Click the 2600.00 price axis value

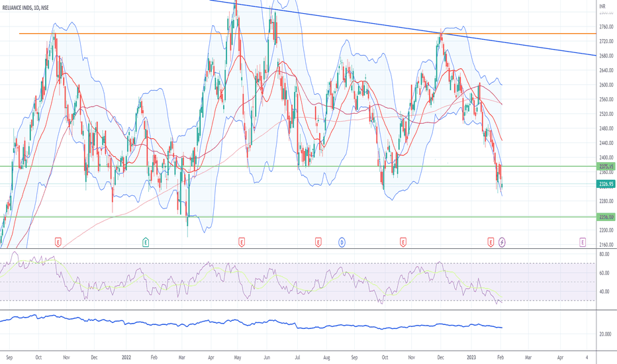606,85
